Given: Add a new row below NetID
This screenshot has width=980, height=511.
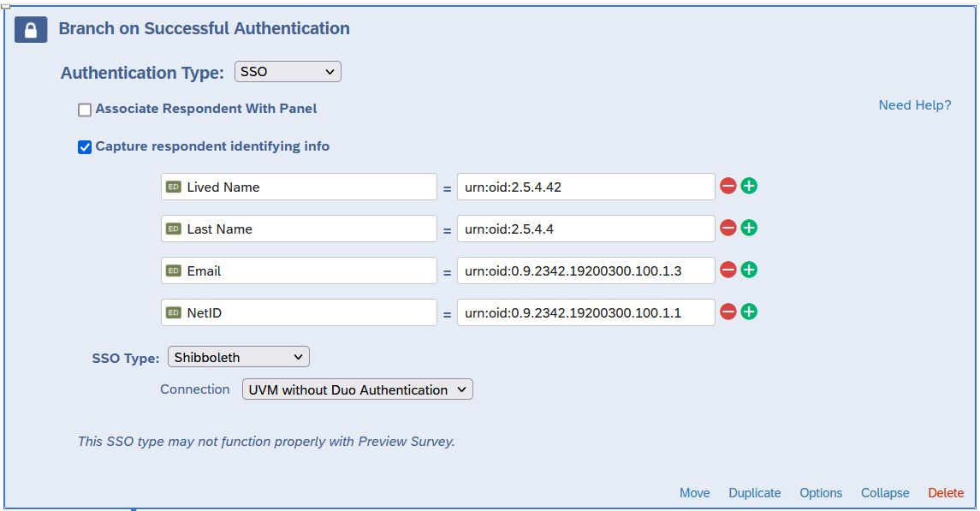Looking at the screenshot, I should (749, 312).
